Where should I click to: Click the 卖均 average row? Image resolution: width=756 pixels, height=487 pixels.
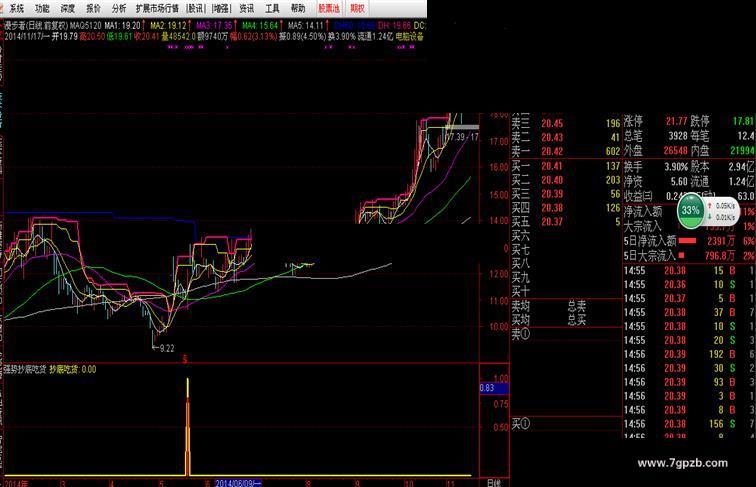pos(566,306)
